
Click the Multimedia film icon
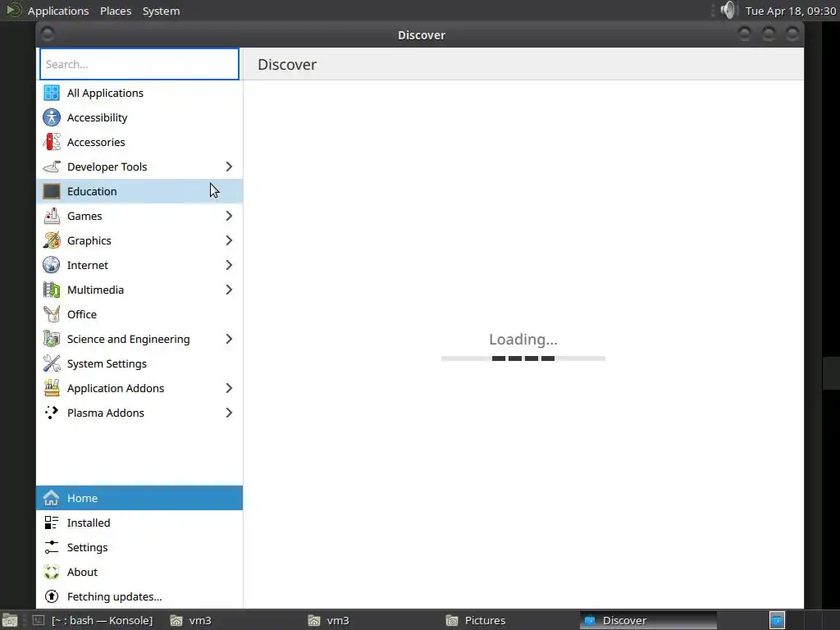coord(52,290)
